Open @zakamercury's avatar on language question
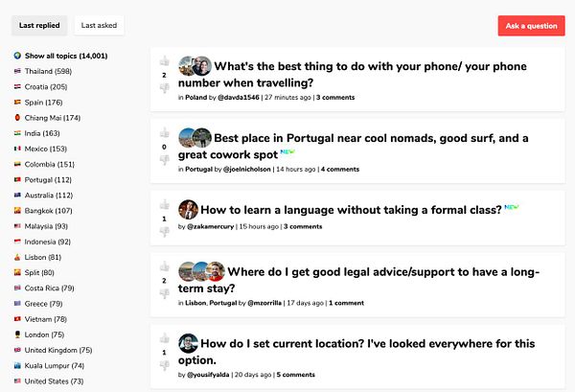This screenshot has height=392, width=575. (x=188, y=210)
